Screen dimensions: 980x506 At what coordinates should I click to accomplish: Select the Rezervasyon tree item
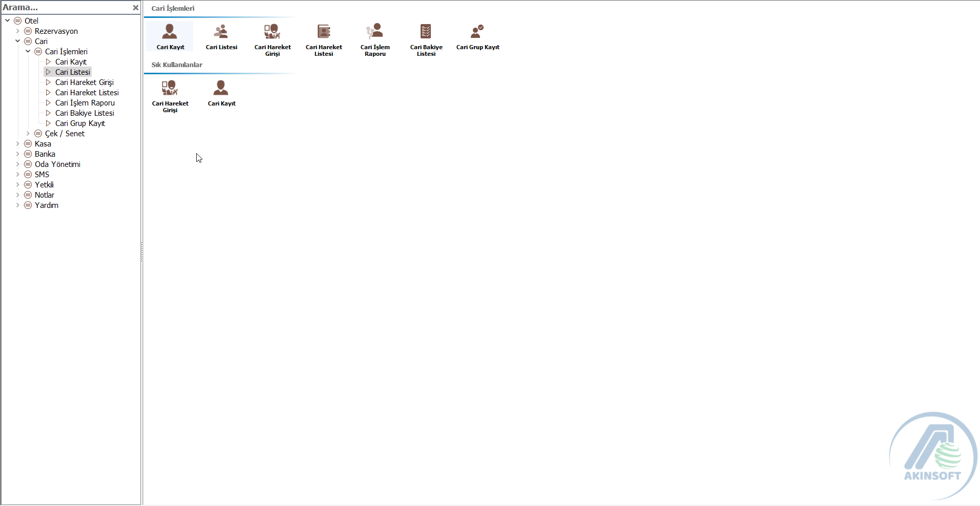(56, 31)
